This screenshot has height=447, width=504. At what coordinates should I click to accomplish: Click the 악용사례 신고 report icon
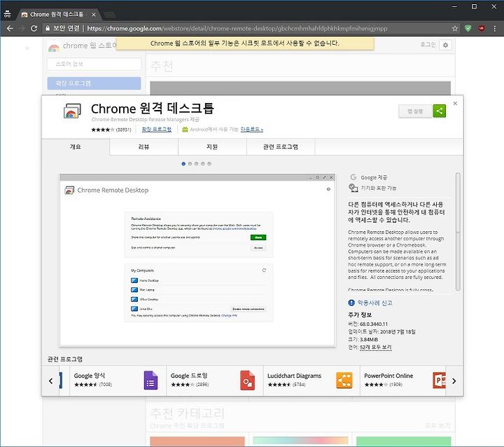351,303
